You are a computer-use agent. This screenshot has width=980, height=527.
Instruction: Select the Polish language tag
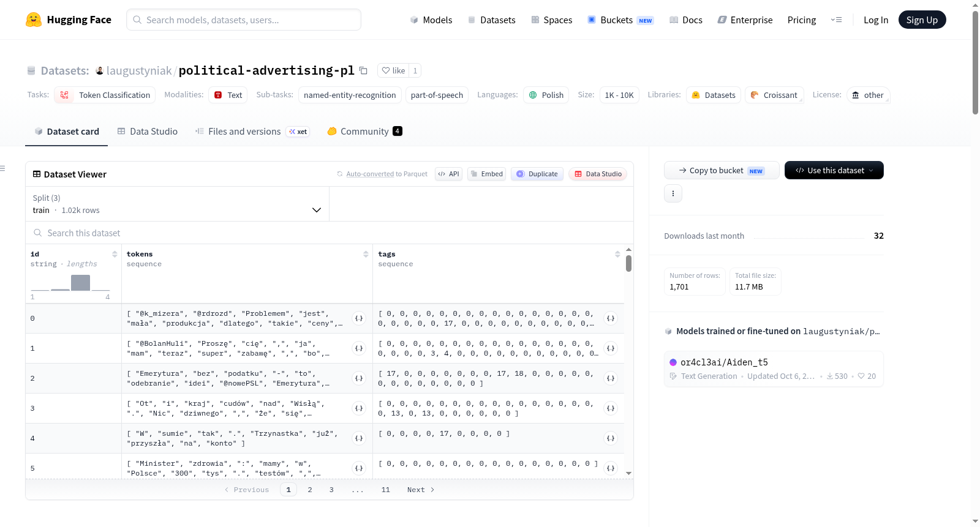(546, 95)
